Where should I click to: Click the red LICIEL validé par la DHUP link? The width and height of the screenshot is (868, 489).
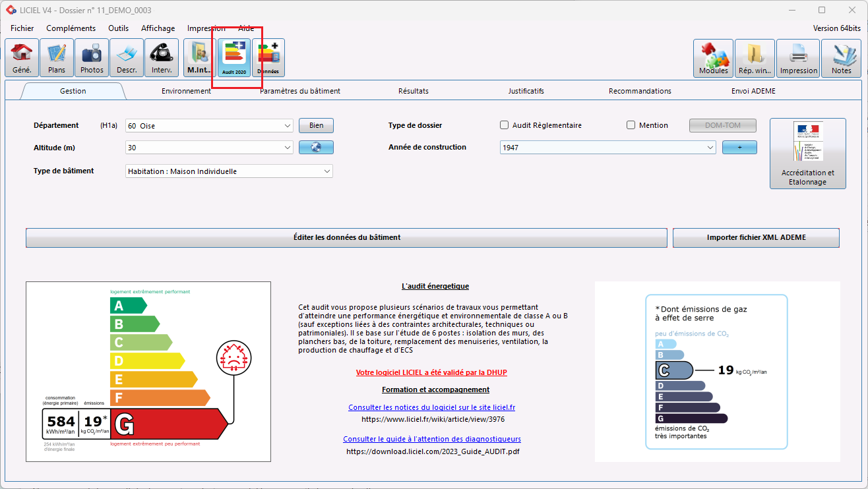431,372
